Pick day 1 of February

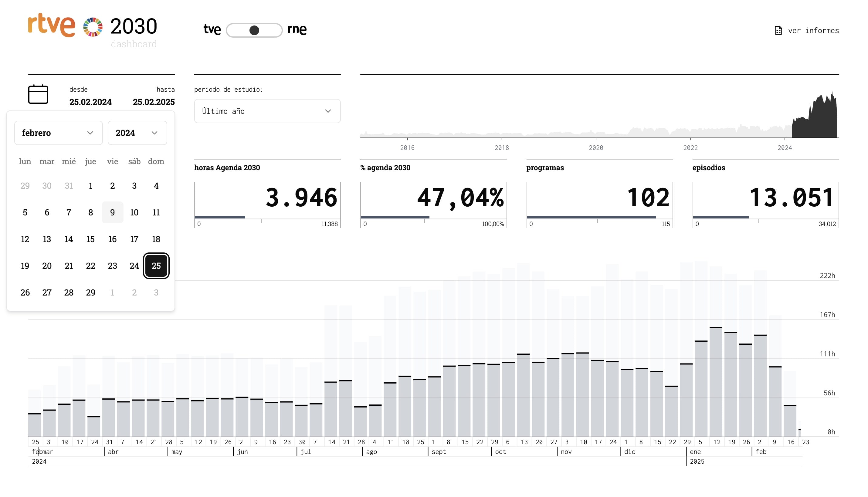click(90, 186)
